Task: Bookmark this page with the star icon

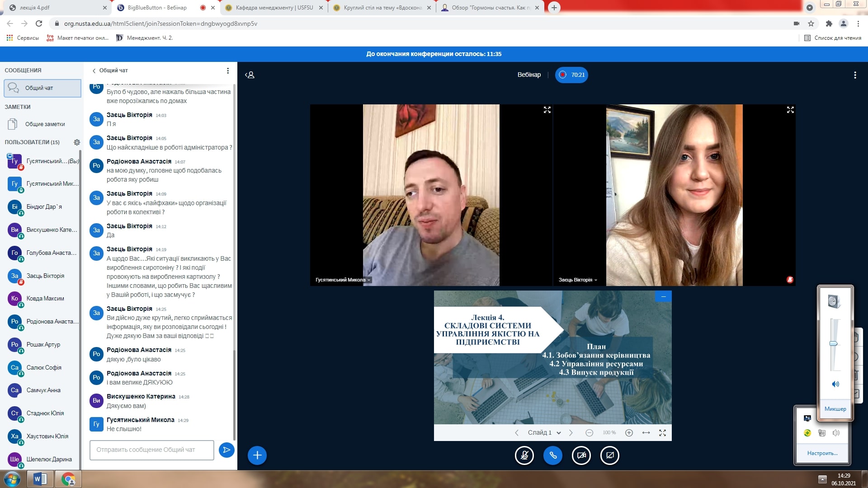Action: [x=811, y=23]
